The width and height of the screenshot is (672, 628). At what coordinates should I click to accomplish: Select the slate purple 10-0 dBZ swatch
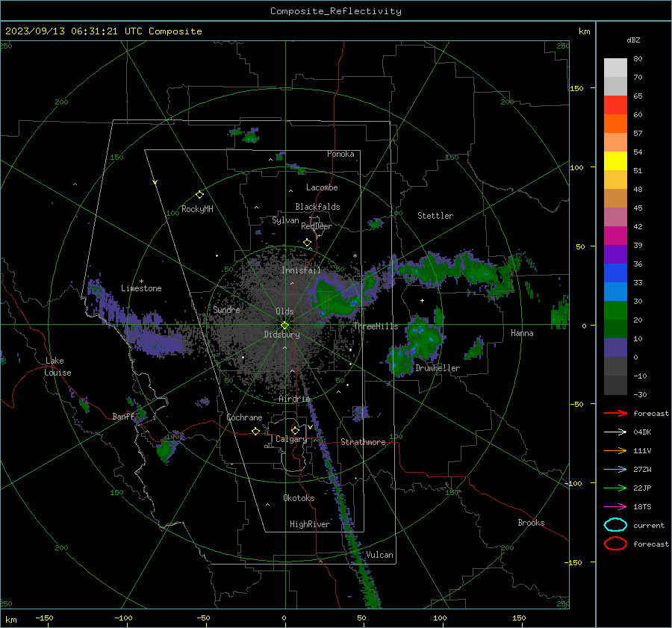(x=615, y=348)
